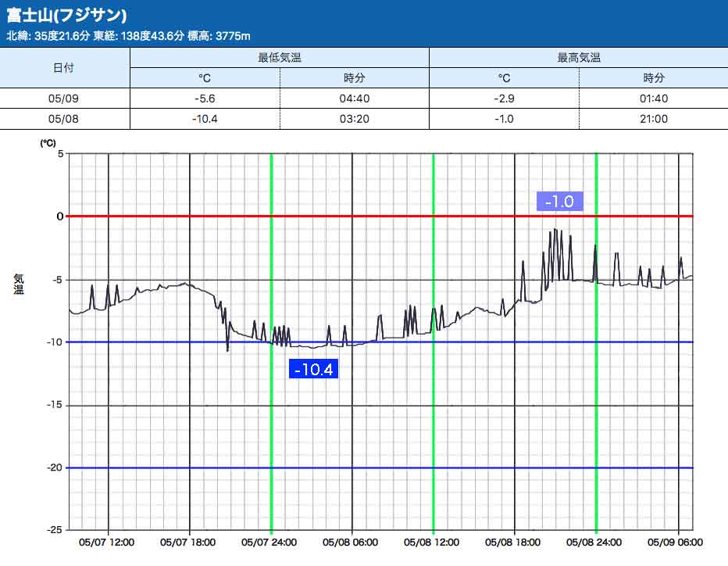Click the 気温 vertical axis title

pos(19,284)
